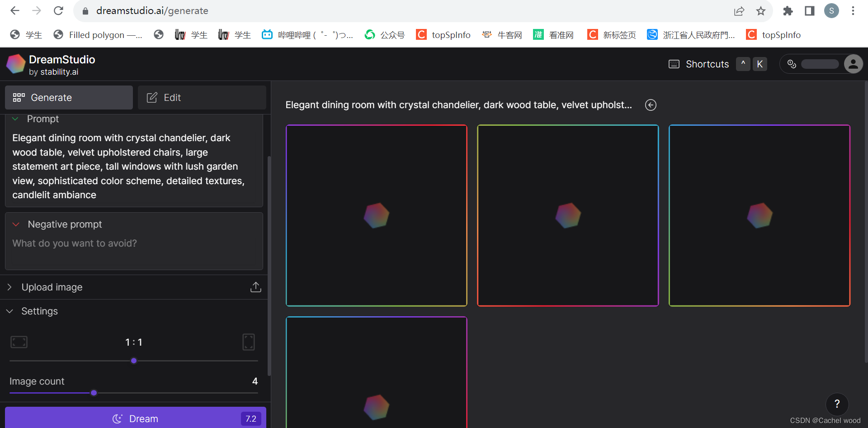Select the first generating image placeholder
Viewport: 868px width, 428px height.
pos(377,216)
